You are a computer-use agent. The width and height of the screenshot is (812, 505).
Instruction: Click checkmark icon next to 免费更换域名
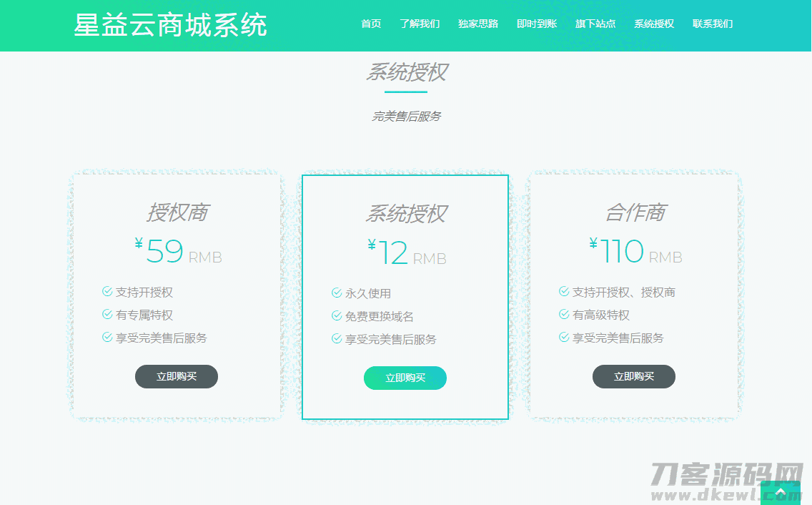pyautogui.click(x=337, y=315)
